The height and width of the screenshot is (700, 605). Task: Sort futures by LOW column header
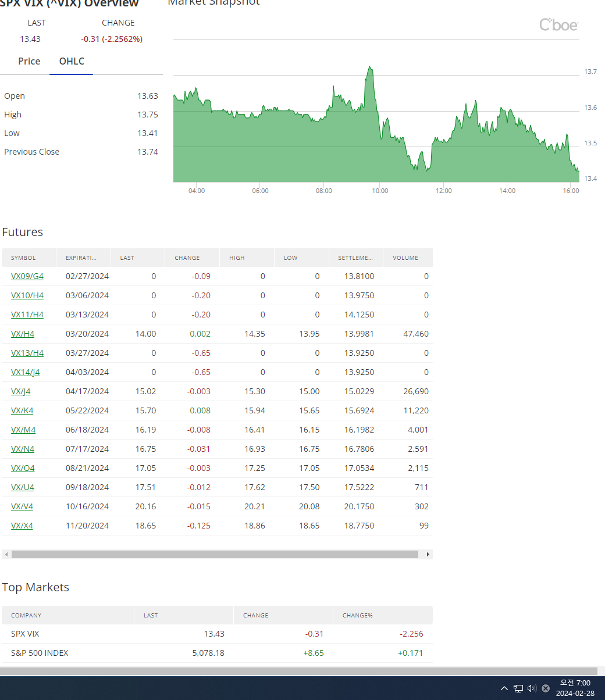[x=301, y=258]
